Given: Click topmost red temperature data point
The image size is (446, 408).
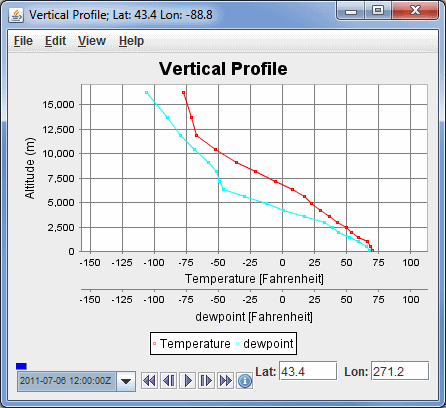Looking at the screenshot, I should pos(183,93).
